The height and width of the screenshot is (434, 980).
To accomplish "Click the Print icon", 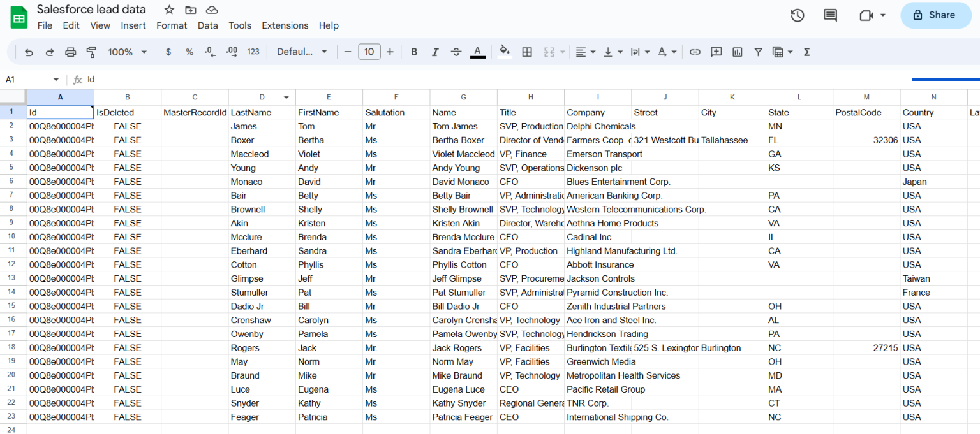I will [x=71, y=52].
